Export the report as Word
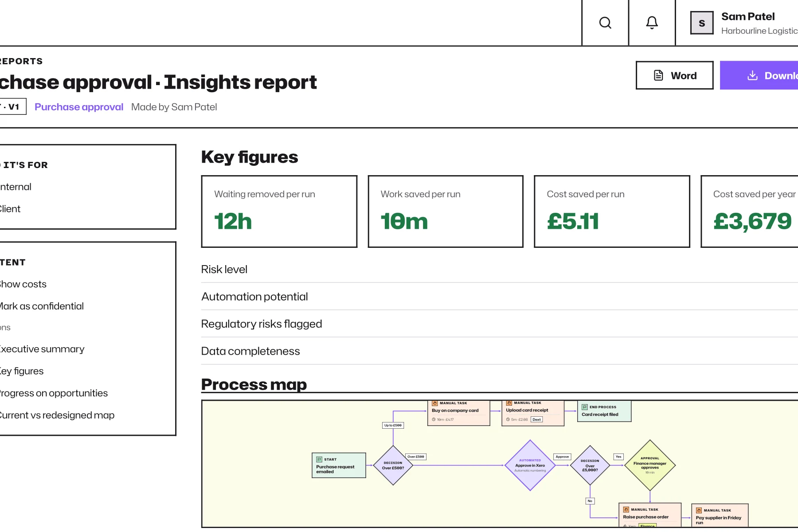This screenshot has width=798, height=532. click(x=674, y=75)
